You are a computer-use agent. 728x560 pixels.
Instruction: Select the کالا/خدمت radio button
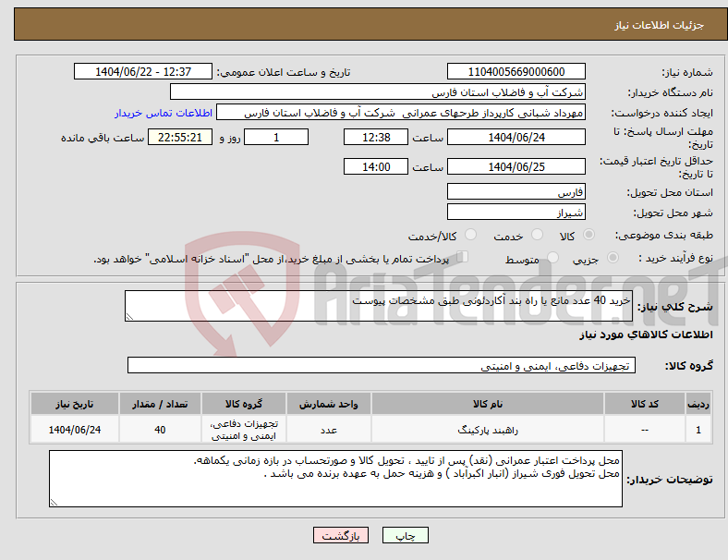click(471, 235)
